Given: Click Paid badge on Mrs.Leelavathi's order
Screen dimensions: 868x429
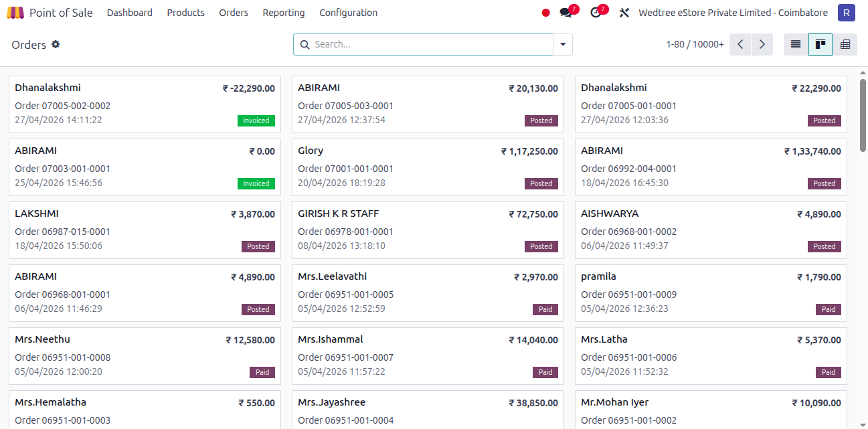Looking at the screenshot, I should (x=545, y=309).
